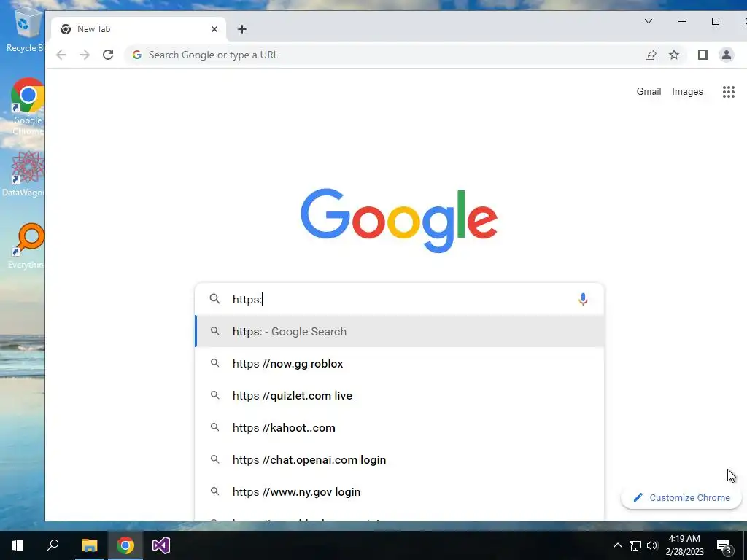Close the New Tab tab

(x=214, y=29)
